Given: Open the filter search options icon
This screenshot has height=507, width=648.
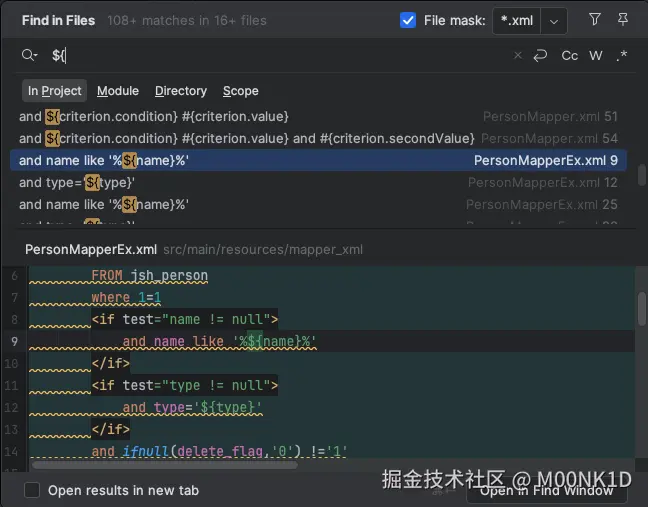Looking at the screenshot, I should (594, 19).
